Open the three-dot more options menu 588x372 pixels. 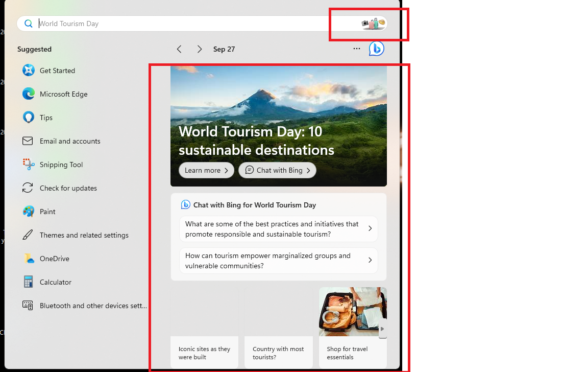pyautogui.click(x=357, y=49)
